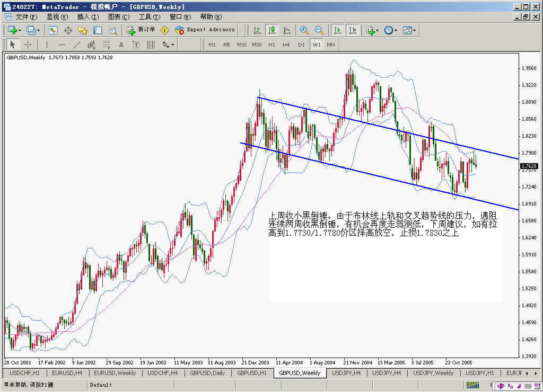543x392 pixels.
Task: Click the 新订单 new order button
Action: click(x=141, y=30)
